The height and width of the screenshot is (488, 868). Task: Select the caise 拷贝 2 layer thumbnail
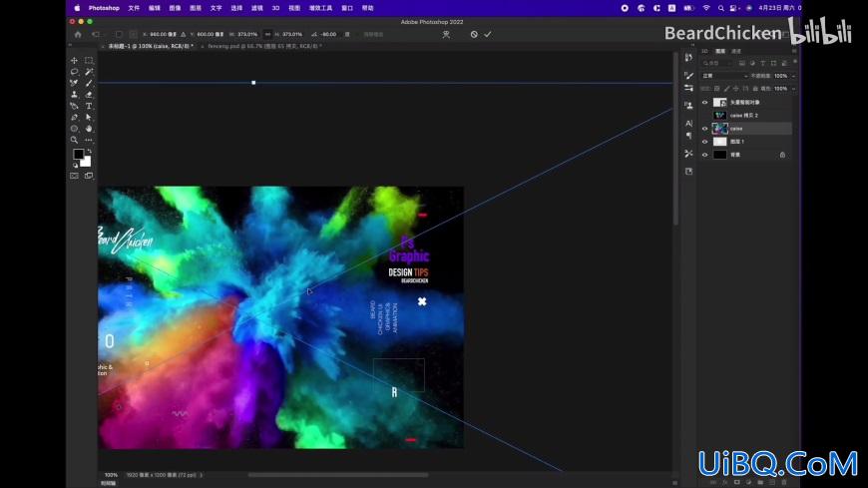click(x=719, y=115)
